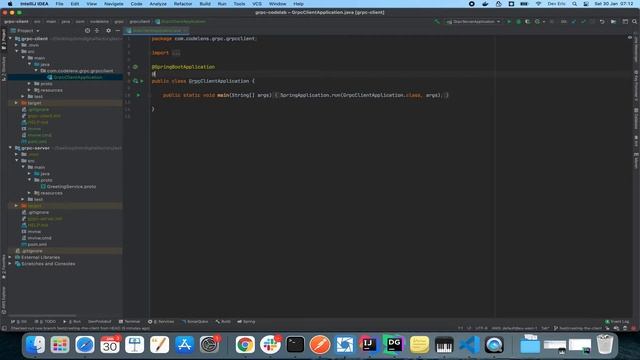
Task: Toggle Database right side tab
Action: tap(636, 118)
